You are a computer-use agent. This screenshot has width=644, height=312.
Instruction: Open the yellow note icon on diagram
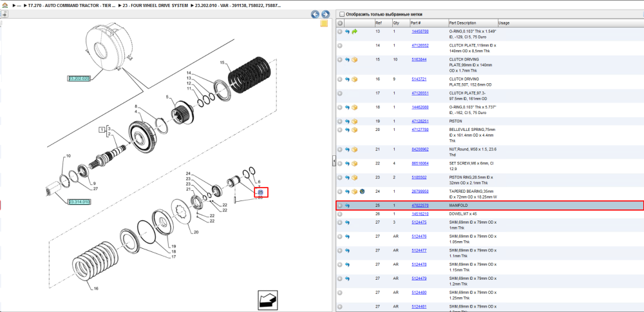click(324, 23)
